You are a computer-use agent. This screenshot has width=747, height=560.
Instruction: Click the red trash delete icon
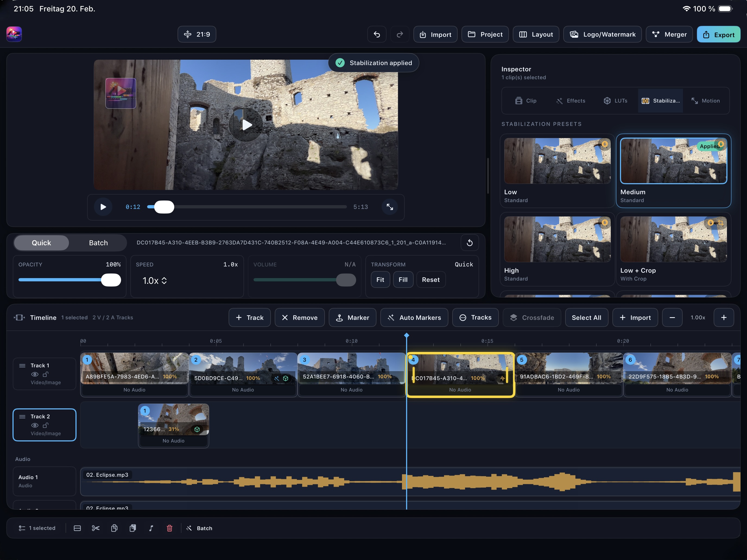tap(170, 528)
